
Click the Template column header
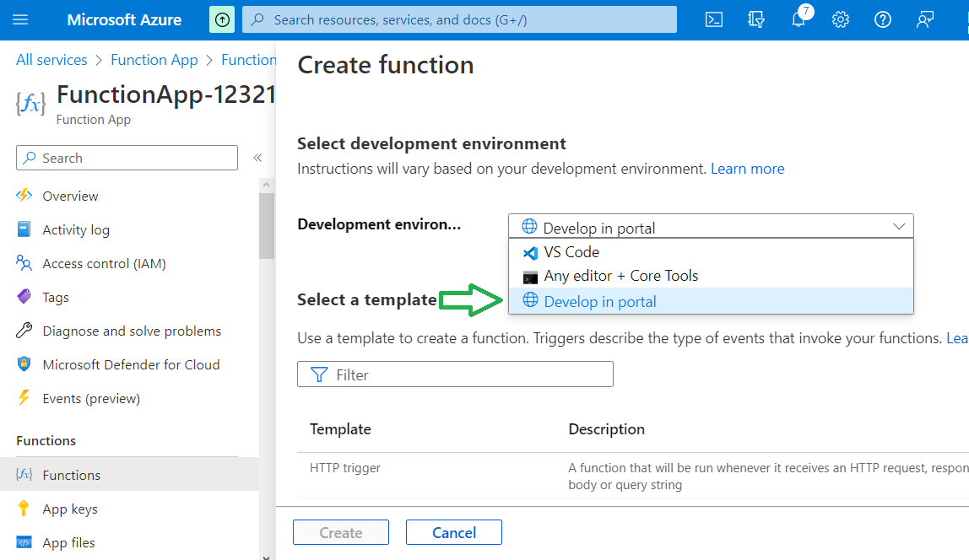click(x=340, y=429)
